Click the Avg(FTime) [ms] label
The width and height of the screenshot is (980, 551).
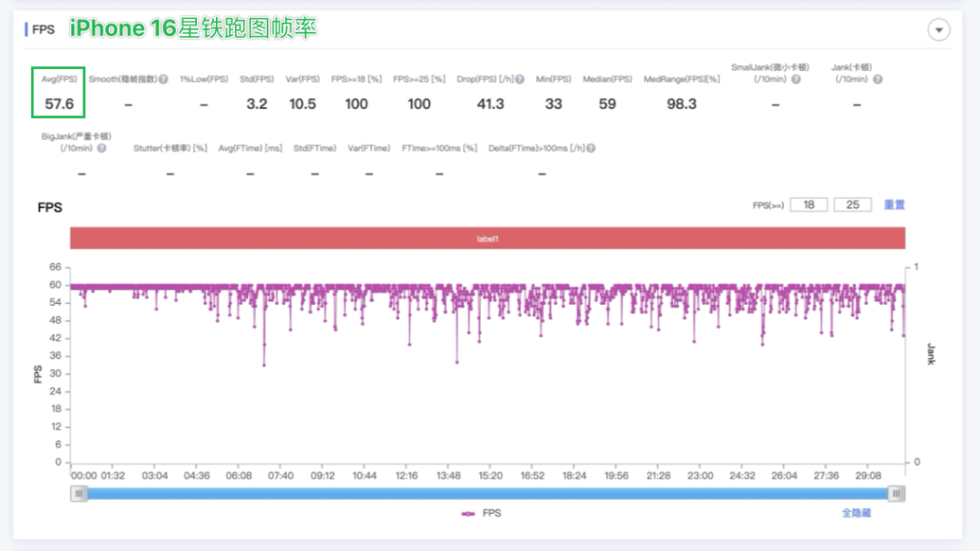(x=250, y=148)
